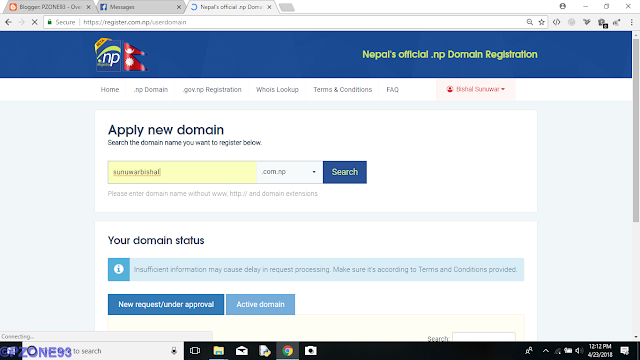Click the Search button for the domain
The image size is (640, 360).
344,172
